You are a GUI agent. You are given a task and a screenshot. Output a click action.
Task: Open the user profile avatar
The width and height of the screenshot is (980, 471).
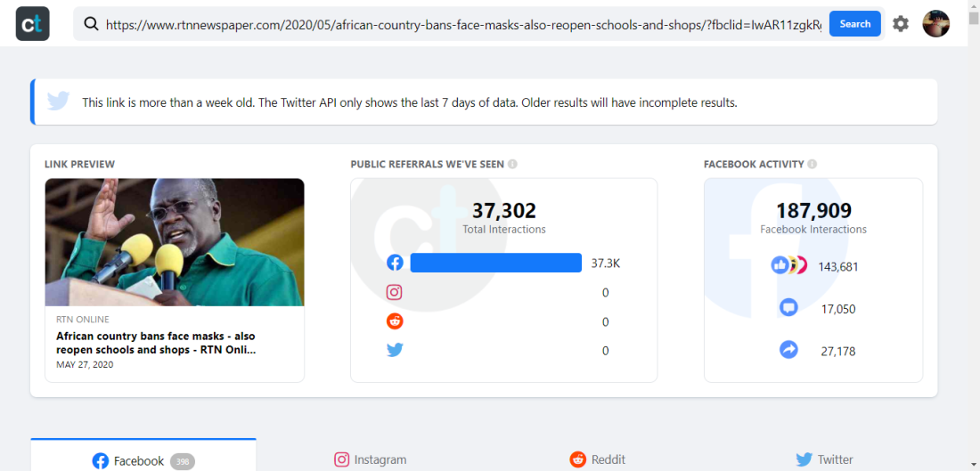(x=935, y=24)
